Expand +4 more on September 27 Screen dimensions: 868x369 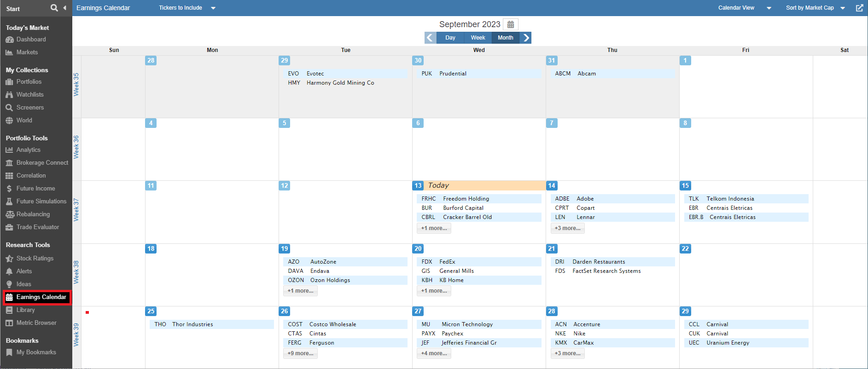[434, 353]
